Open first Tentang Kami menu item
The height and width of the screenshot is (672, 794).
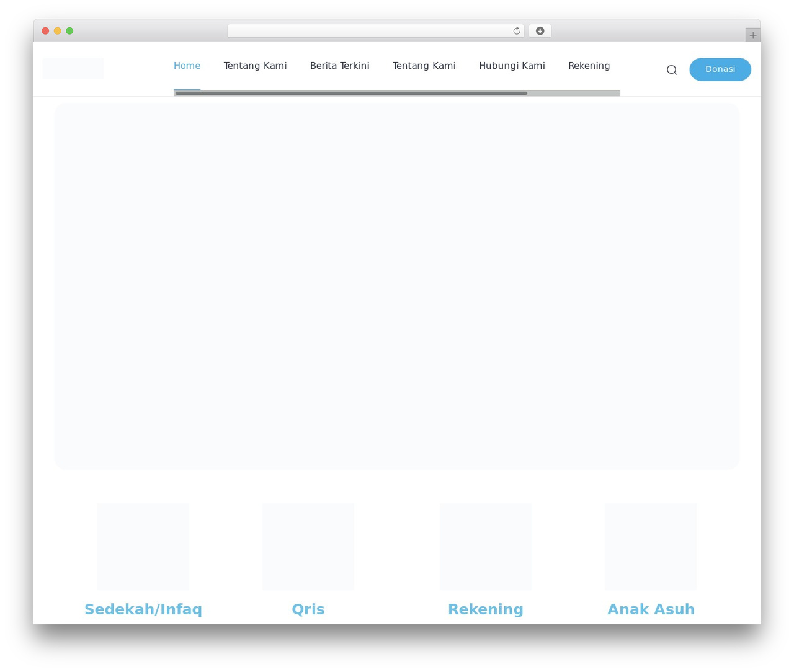[x=255, y=66]
